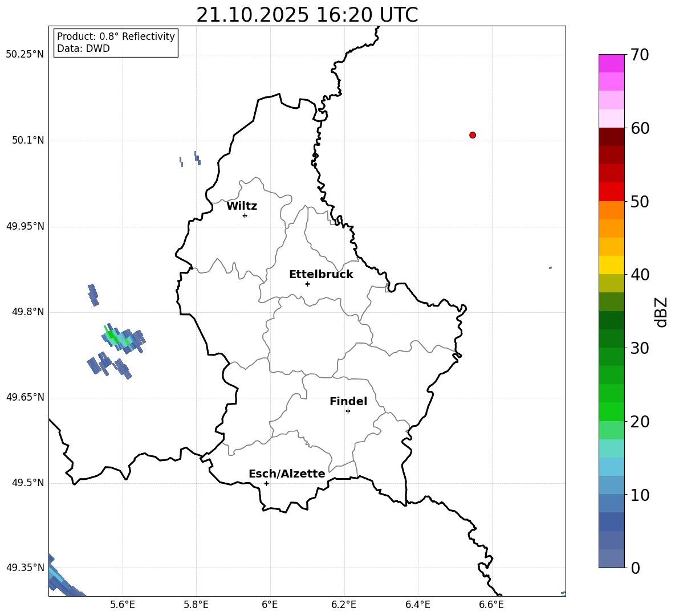This screenshot has height=616, width=675.
Task: Click the 5.6°E longitude label
Action: tap(122, 605)
